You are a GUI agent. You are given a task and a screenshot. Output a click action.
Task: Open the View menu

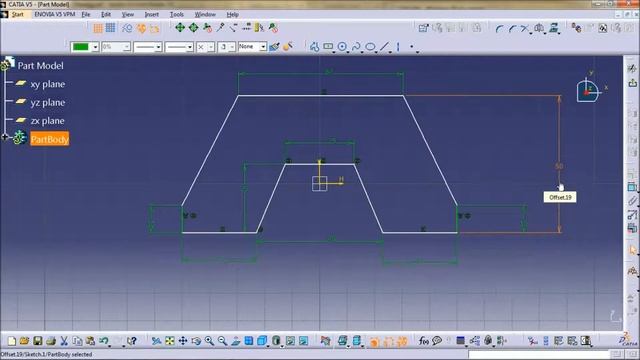[x=128, y=14]
